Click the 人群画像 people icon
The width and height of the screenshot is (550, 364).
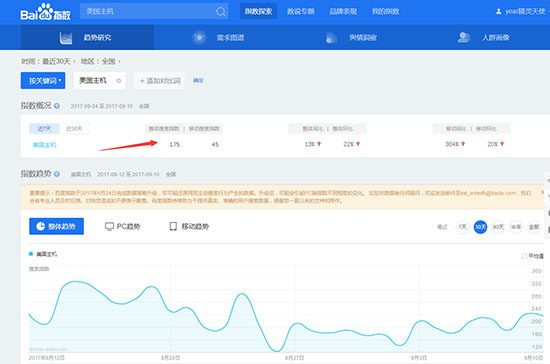click(x=464, y=38)
